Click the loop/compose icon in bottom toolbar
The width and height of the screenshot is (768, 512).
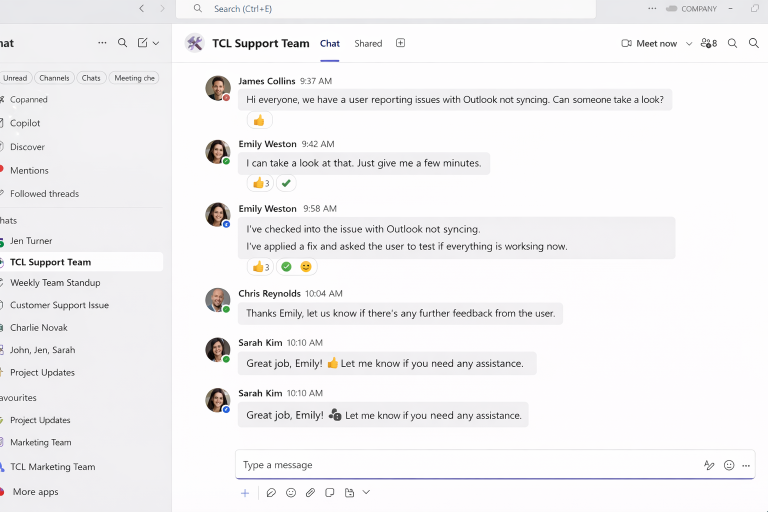(271, 493)
